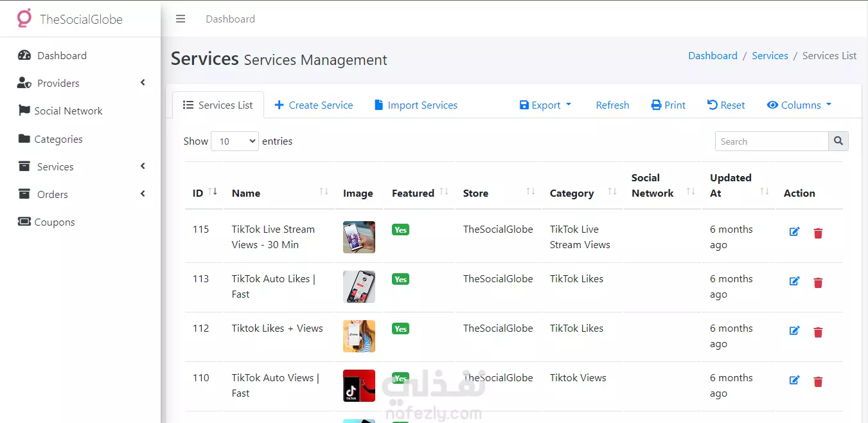Toggle sidebar with hamburger menu icon
Viewport: 868px width, 423px height.
[181, 19]
